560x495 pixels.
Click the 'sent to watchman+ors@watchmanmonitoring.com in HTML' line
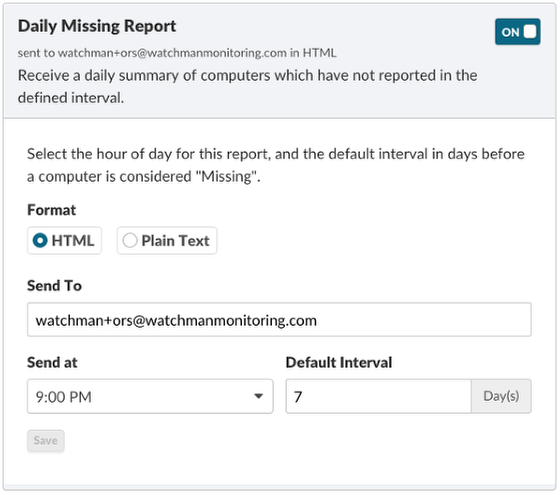[177, 53]
